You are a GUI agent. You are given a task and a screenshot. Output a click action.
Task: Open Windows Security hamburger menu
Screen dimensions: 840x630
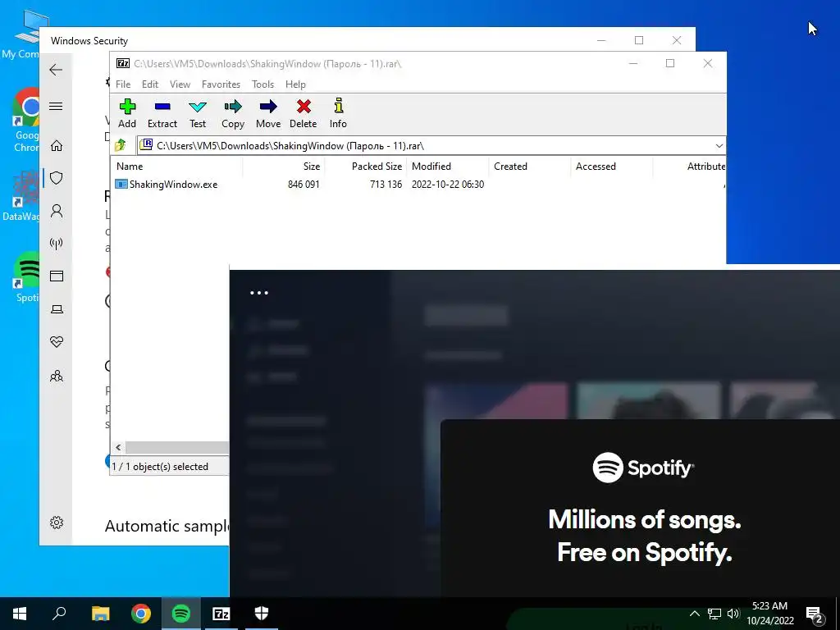[56, 106]
